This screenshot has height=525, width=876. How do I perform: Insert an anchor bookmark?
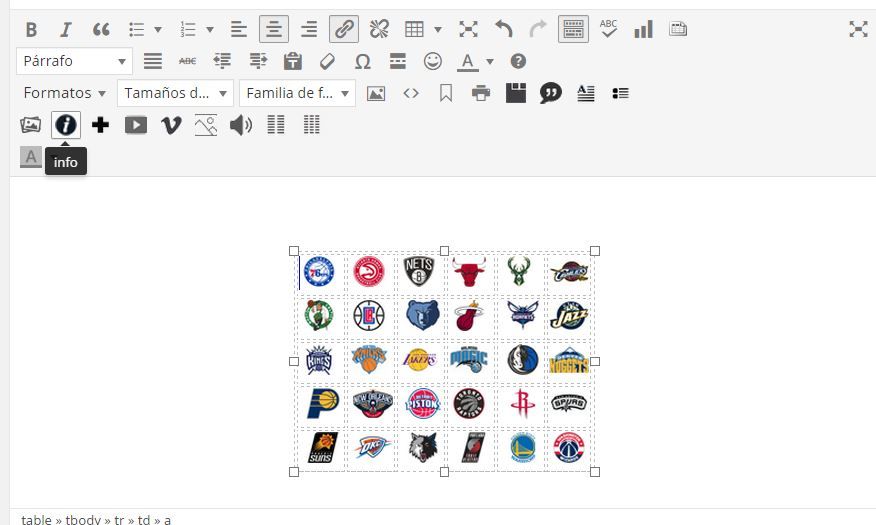(x=446, y=93)
